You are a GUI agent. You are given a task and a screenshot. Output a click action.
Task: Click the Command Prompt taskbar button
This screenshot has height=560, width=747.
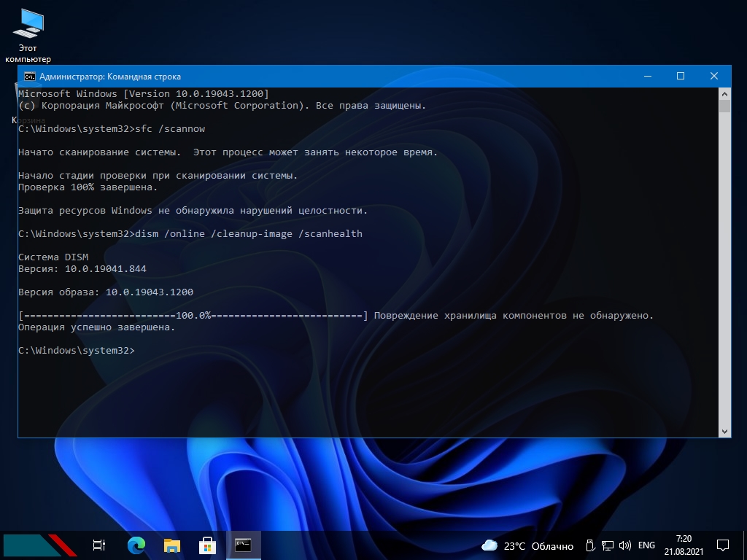click(x=243, y=545)
